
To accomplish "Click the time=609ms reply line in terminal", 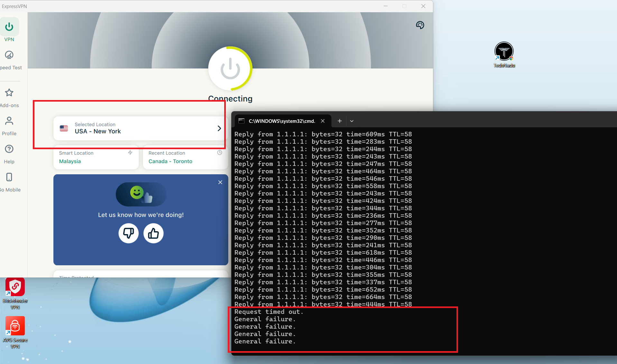I will click(323, 134).
